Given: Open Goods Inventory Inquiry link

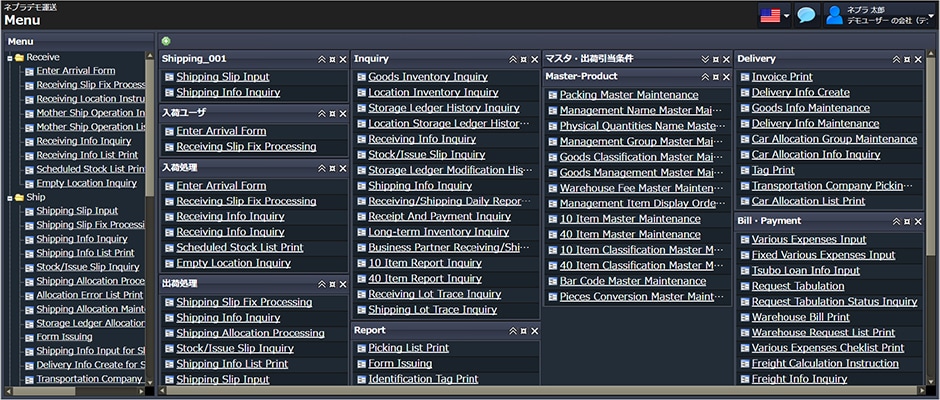Looking at the screenshot, I should [x=427, y=77].
